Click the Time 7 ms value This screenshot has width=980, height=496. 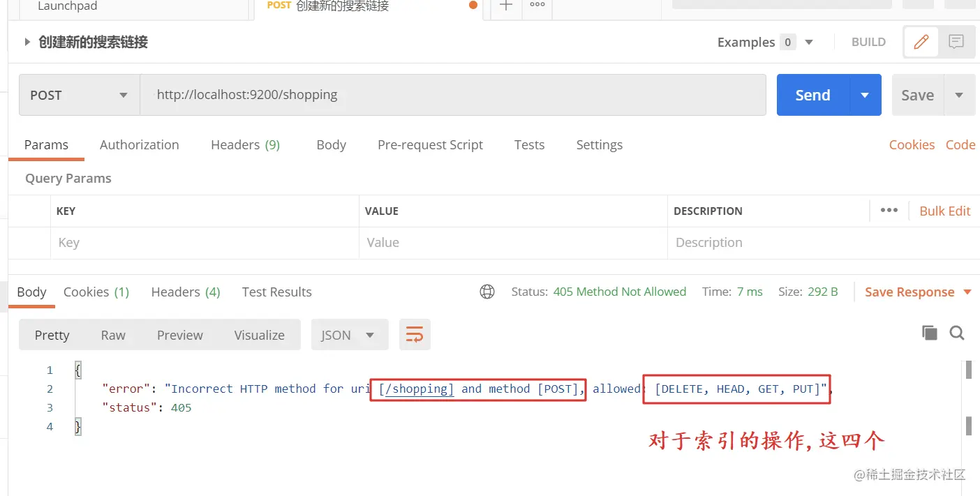coord(750,292)
